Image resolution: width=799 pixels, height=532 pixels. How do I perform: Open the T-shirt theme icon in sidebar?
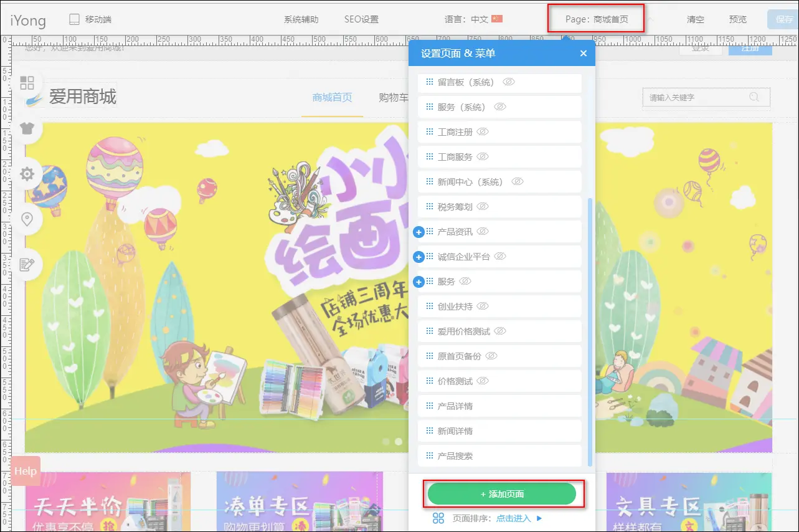pos(27,128)
